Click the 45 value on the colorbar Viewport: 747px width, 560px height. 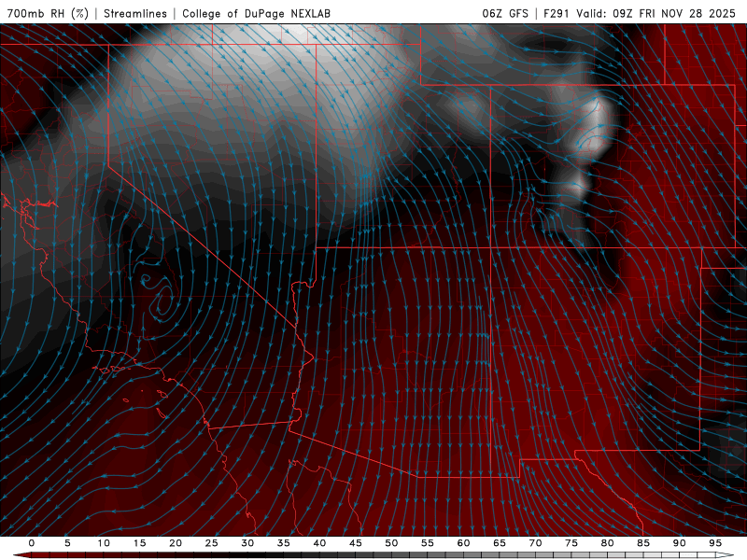356,543
